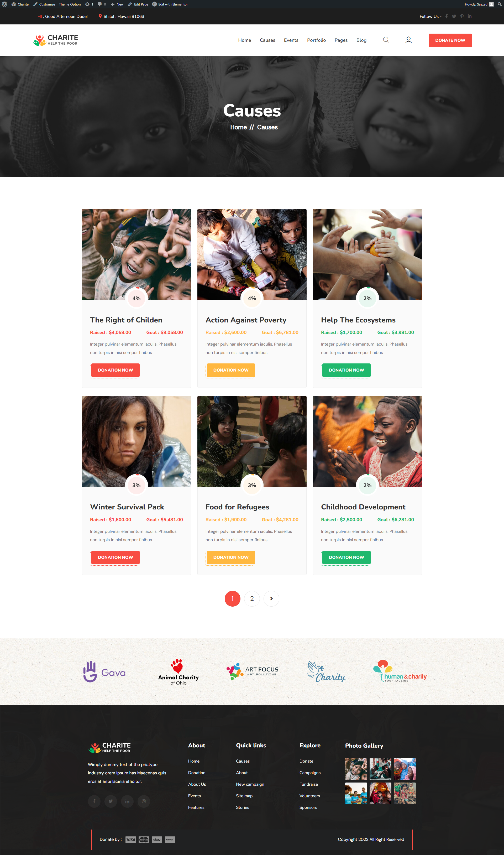Screen dimensions: 504x855
Task: Open the Causes navigation menu item
Action: [267, 40]
